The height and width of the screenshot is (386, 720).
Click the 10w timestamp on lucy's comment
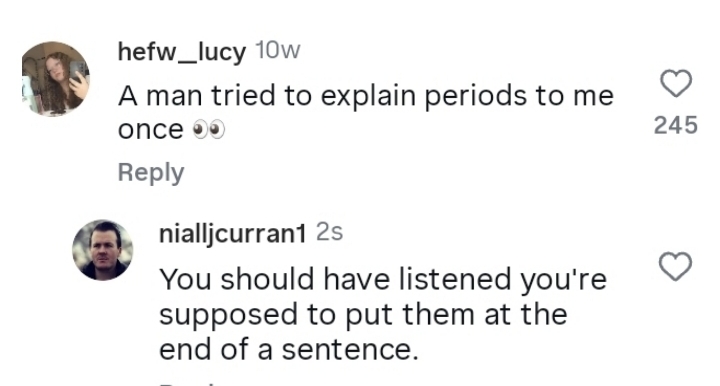277,50
